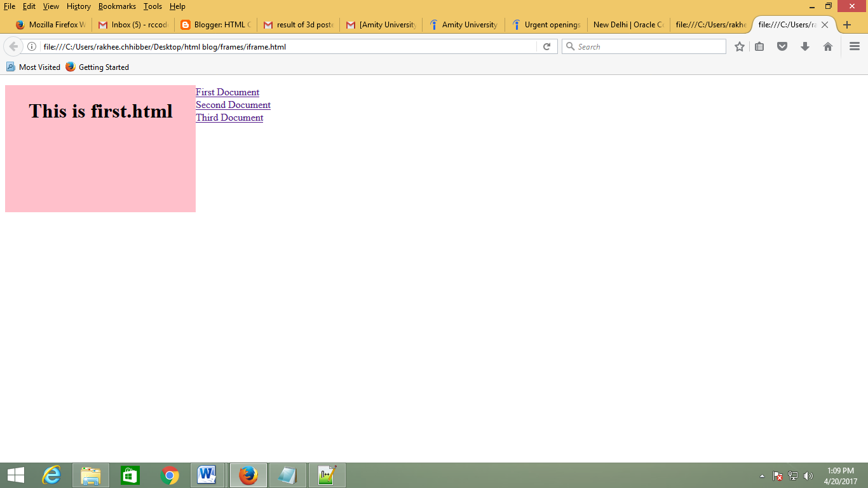Open the Pocket save icon
The height and width of the screenshot is (488, 868).
(782, 46)
